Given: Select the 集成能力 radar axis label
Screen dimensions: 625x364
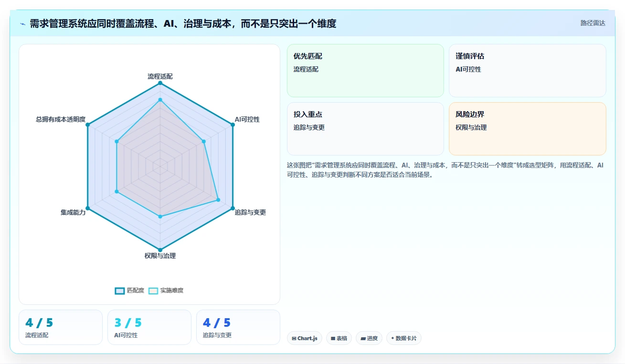Looking at the screenshot, I should [73, 212].
